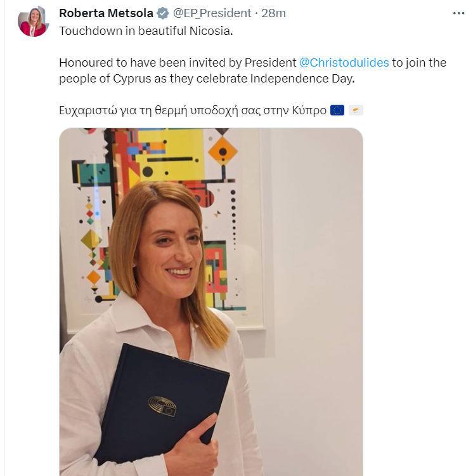Click the plain white wall in photo
This screenshot has height=476, width=466.
pos(315,273)
